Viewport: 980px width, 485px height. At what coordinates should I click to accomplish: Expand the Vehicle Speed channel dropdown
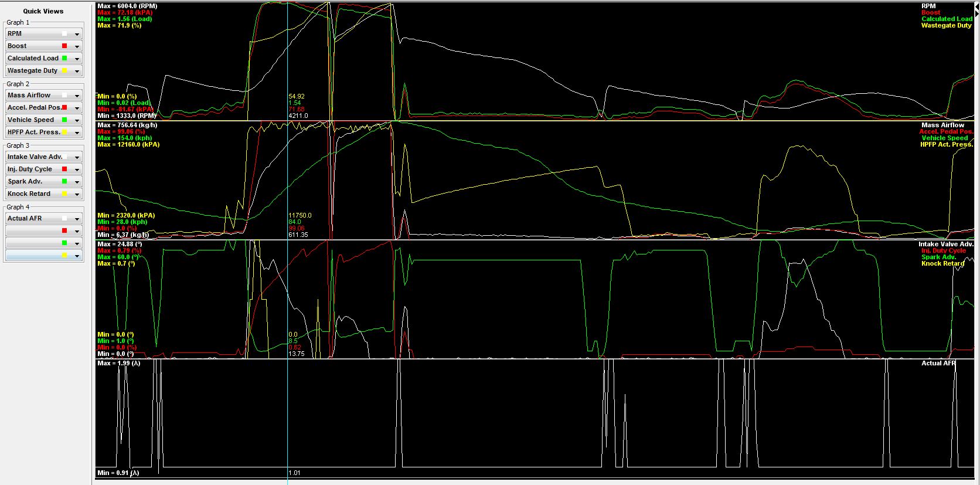click(77, 120)
